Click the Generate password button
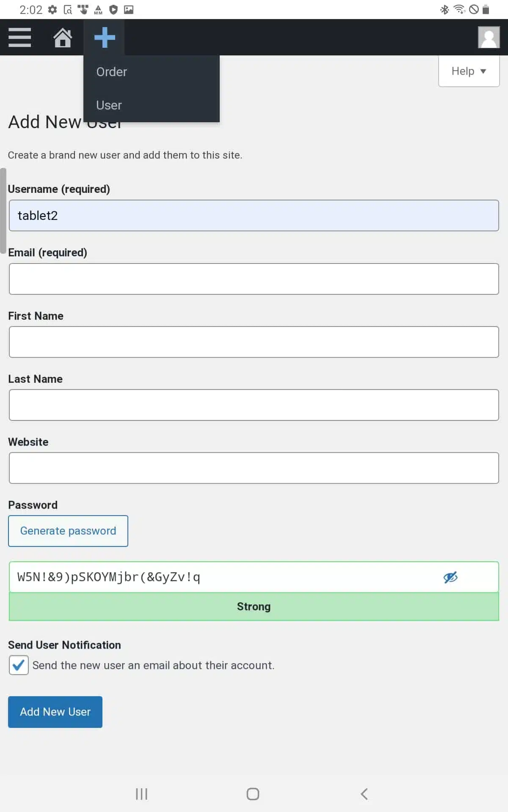Viewport: 508px width, 812px height. click(x=68, y=531)
